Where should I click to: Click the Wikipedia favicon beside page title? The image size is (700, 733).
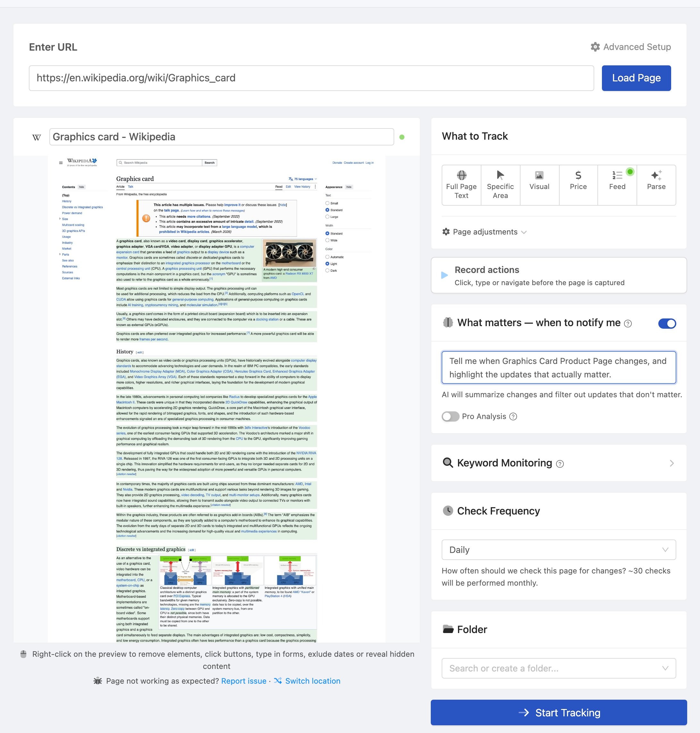coord(37,137)
